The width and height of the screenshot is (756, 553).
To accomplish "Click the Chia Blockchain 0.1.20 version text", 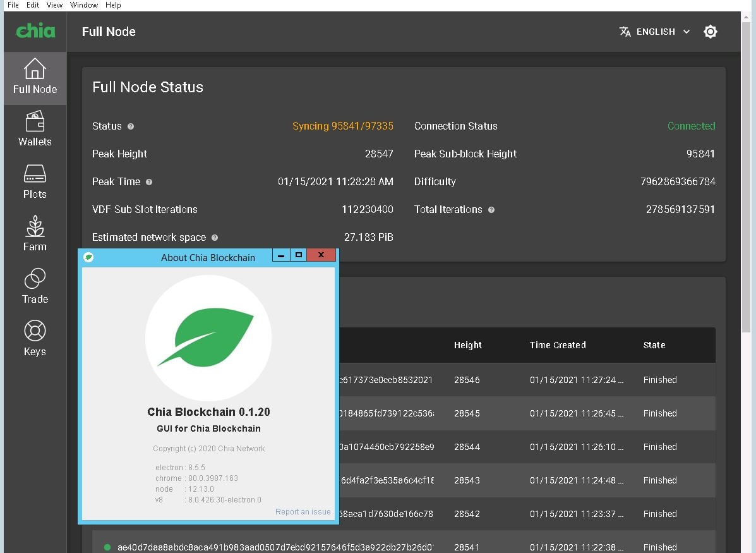I will point(208,411).
